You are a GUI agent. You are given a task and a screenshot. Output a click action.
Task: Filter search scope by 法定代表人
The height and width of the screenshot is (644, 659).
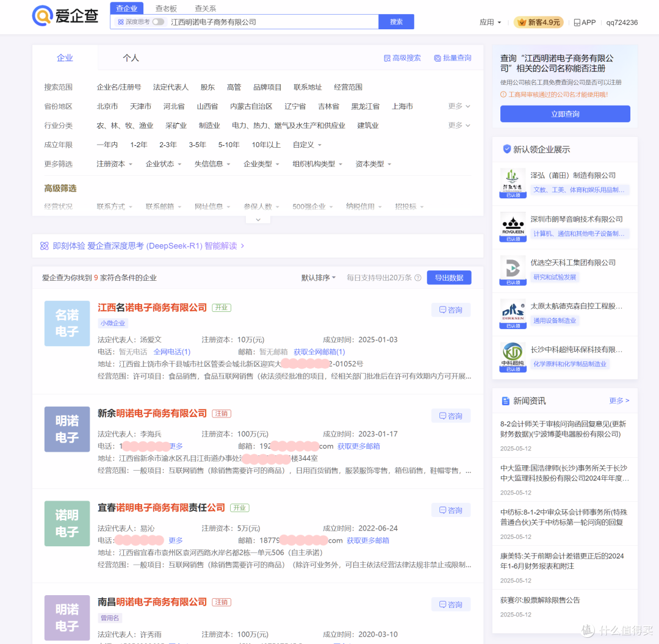[x=171, y=87]
